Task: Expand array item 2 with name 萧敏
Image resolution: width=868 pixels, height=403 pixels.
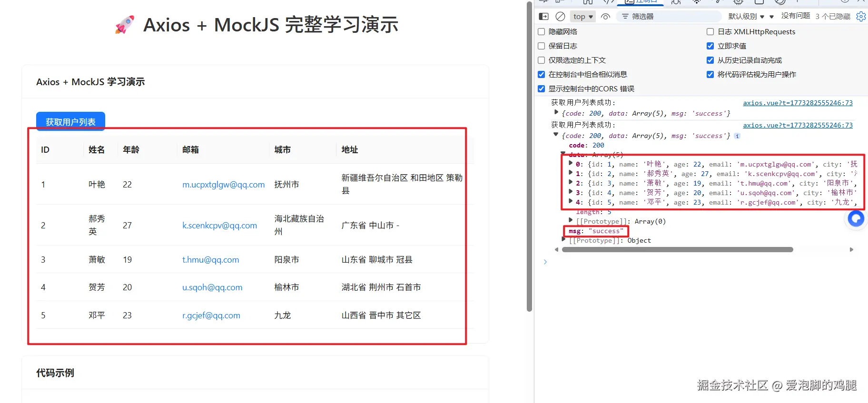Action: click(571, 182)
